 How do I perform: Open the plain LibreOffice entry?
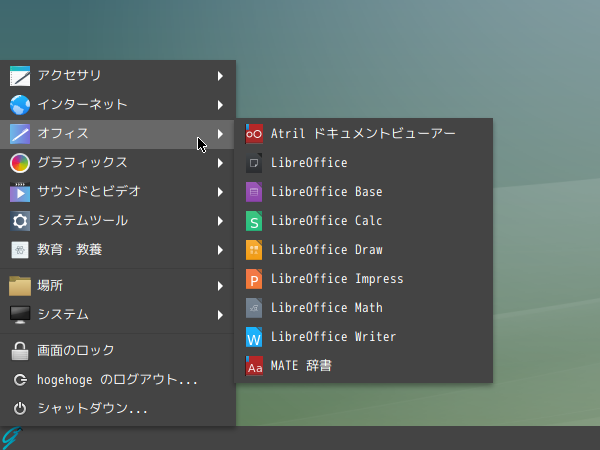(x=364, y=163)
